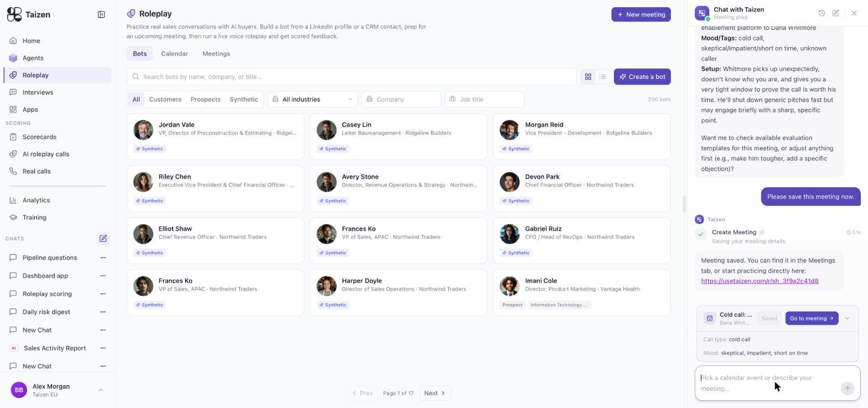Click the Prev page button
This screenshot has width=868, height=408.
[363, 393]
